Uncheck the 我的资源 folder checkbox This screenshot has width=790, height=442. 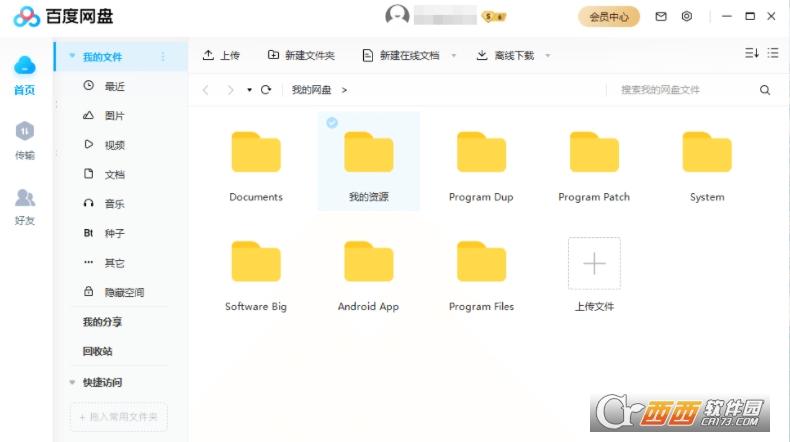point(332,122)
